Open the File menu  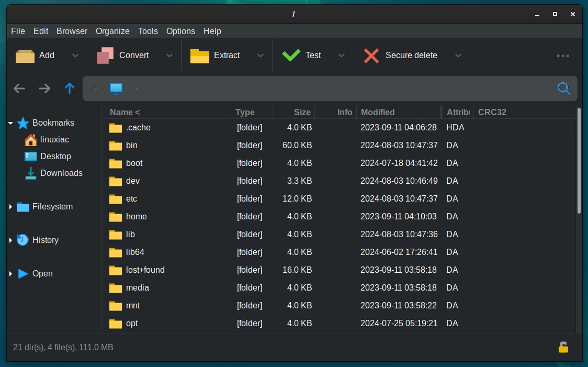(x=18, y=31)
